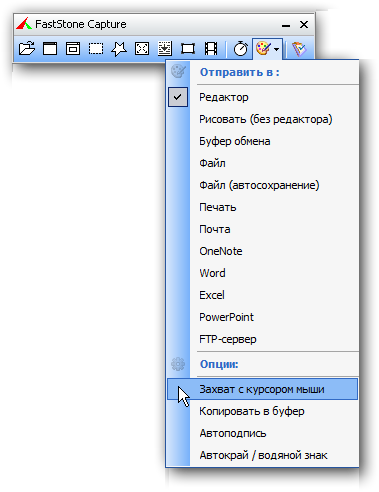Click the Delay timer stopwatch icon
The width and height of the screenshot is (379, 492).
coord(241,49)
